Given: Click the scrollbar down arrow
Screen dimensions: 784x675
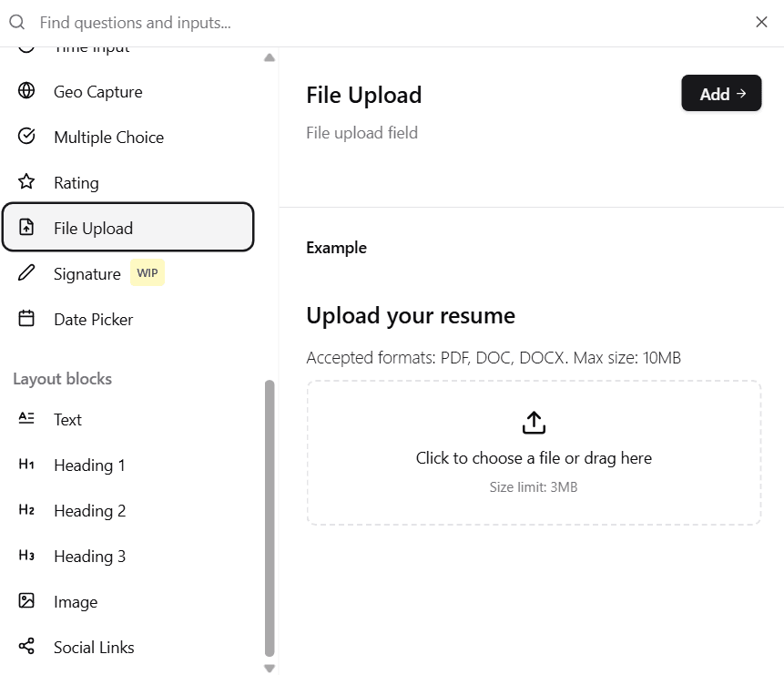Looking at the screenshot, I should point(269,668).
